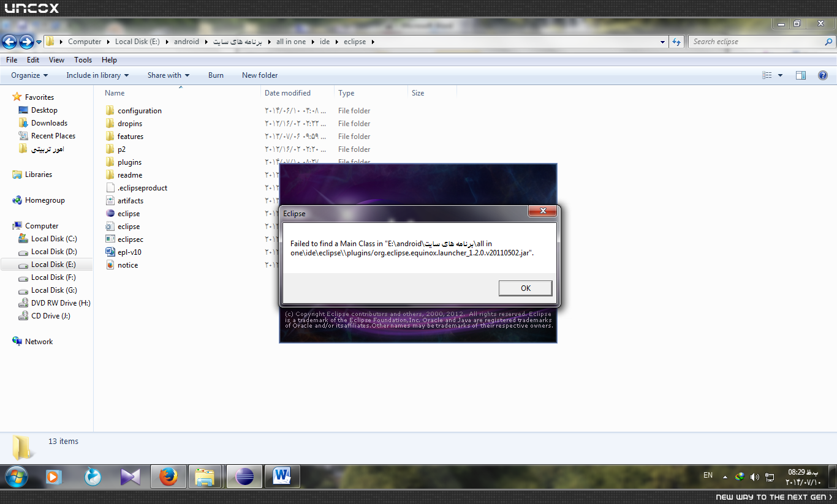Viewport: 837px width, 504px height.
Task: Switch to Word in the taskbar
Action: pyautogui.click(x=282, y=476)
